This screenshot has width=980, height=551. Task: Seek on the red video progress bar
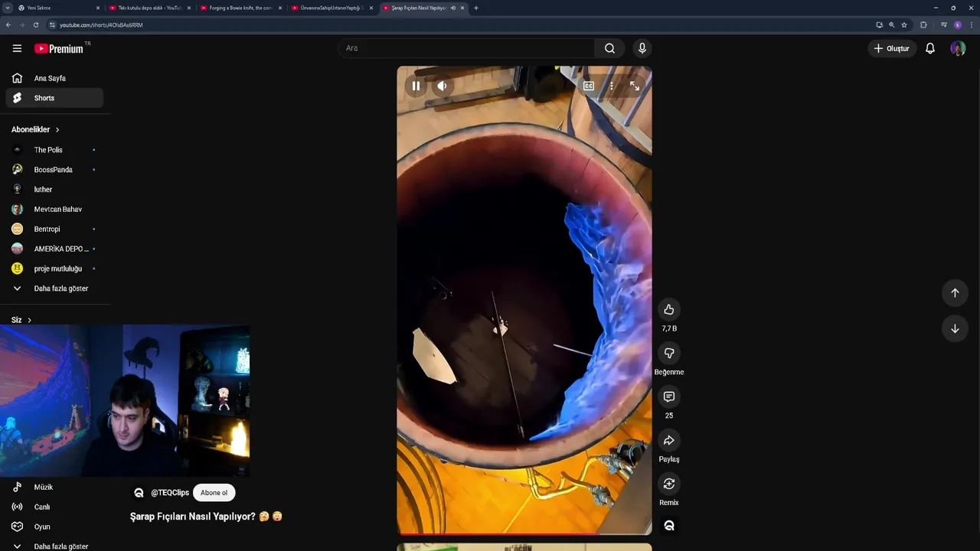point(524,533)
